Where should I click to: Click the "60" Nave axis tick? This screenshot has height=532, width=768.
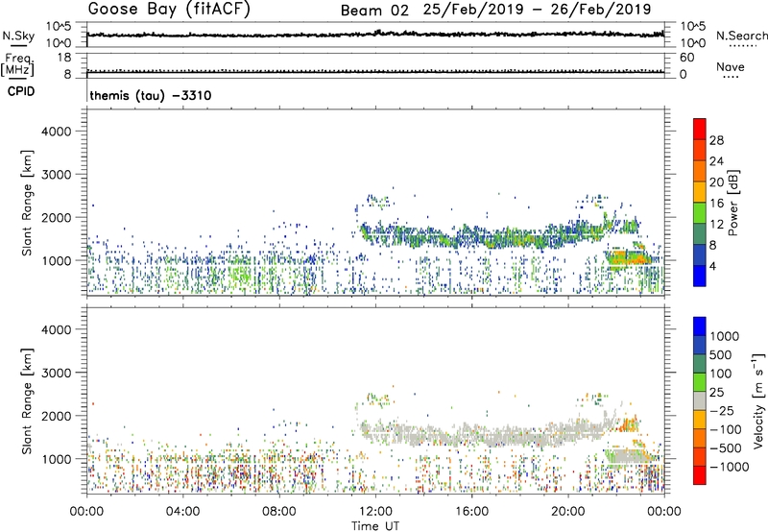pos(686,58)
